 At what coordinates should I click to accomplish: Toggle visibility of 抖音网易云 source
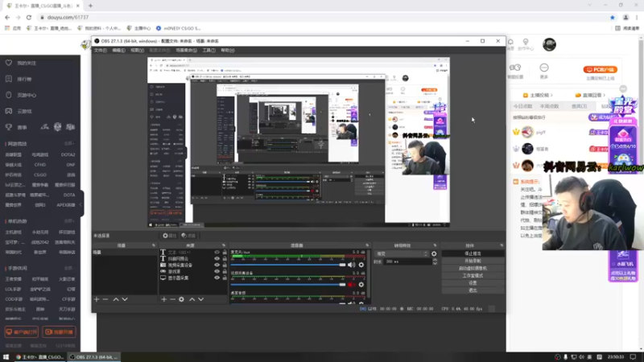coord(217,258)
